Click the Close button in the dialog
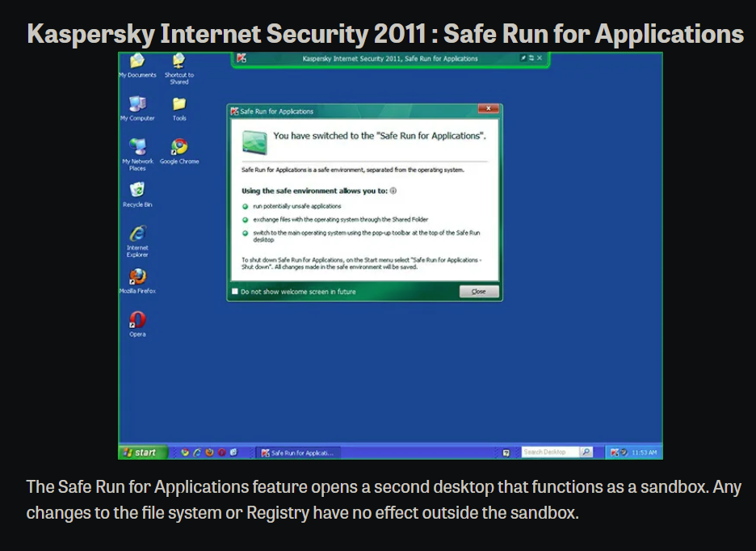The image size is (756, 551). click(x=479, y=292)
